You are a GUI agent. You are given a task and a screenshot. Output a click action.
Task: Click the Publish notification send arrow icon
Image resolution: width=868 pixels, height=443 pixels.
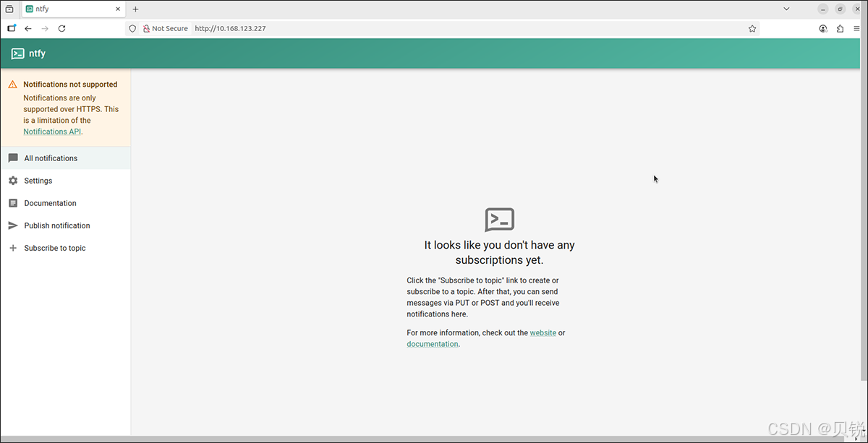pos(12,225)
